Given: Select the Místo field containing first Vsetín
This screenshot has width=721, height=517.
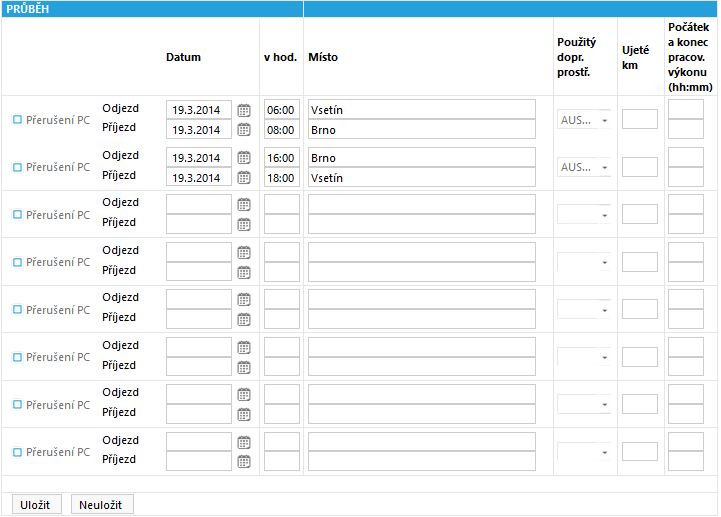Looking at the screenshot, I should tap(422, 110).
